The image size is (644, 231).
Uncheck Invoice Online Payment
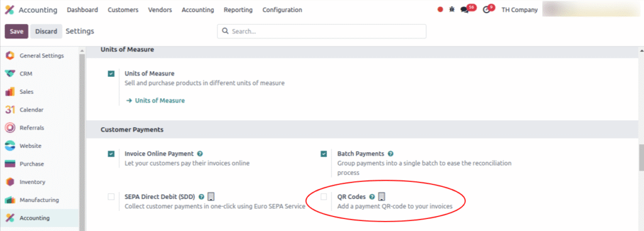[x=111, y=154]
